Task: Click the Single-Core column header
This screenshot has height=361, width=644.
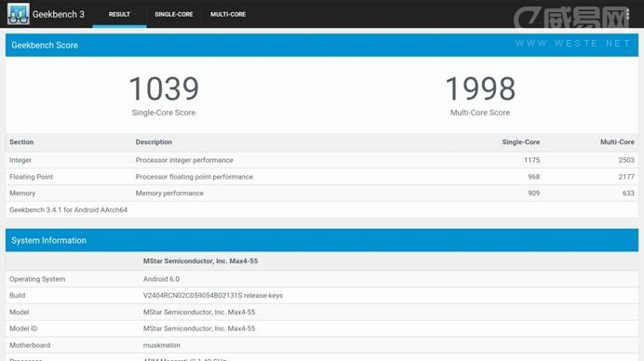Action: 521,142
